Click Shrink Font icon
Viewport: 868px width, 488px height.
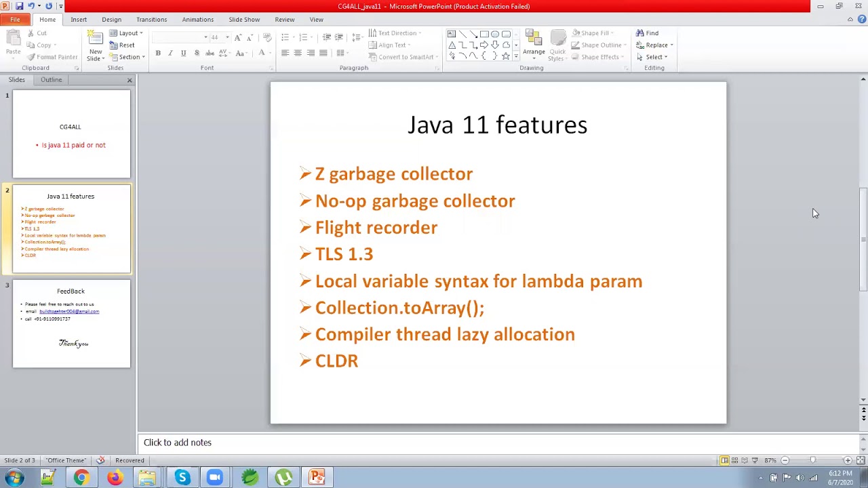click(x=250, y=37)
